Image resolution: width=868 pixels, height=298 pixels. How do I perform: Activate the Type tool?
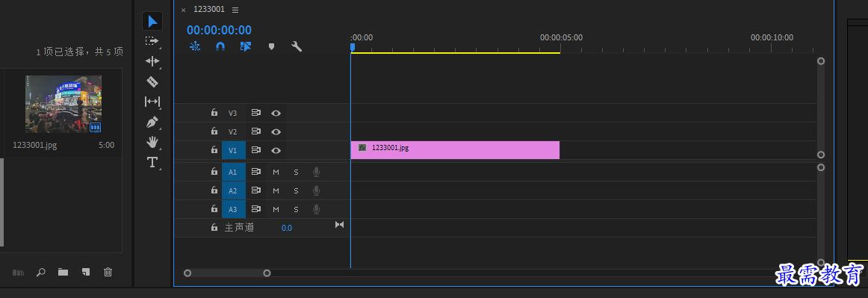[x=152, y=162]
